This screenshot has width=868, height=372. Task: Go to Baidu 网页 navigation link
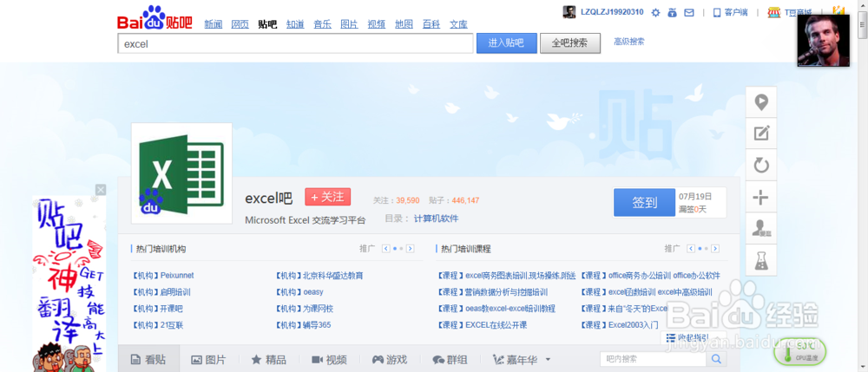coord(240,24)
